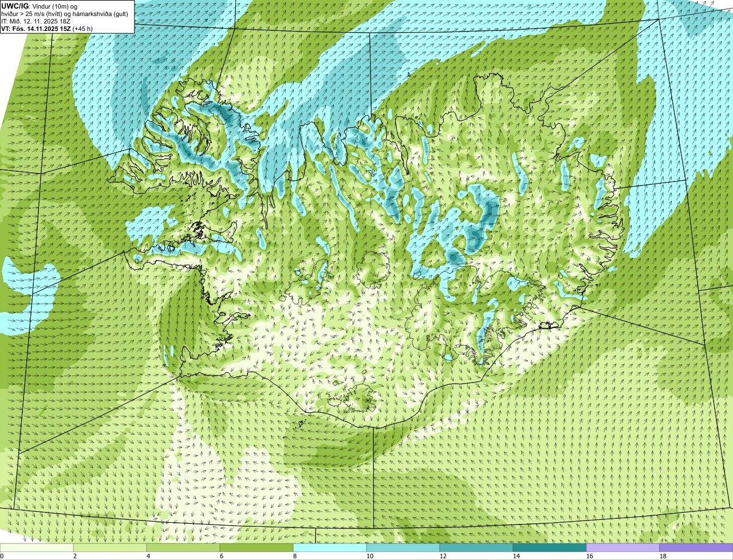733x560 pixels.
Task: Click the legend label '4'
Action: point(148,556)
